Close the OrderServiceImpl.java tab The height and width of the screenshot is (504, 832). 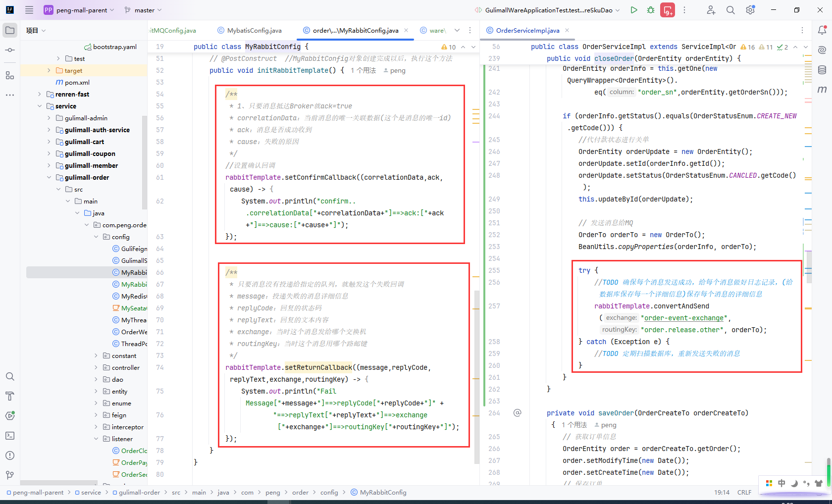pos(567,30)
